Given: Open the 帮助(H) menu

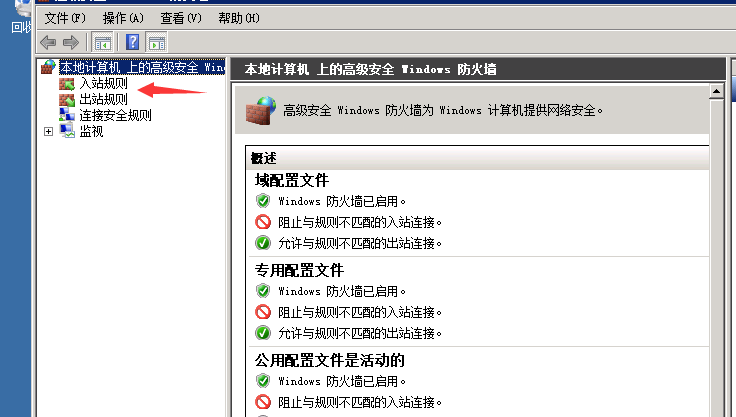Looking at the screenshot, I should (x=238, y=18).
